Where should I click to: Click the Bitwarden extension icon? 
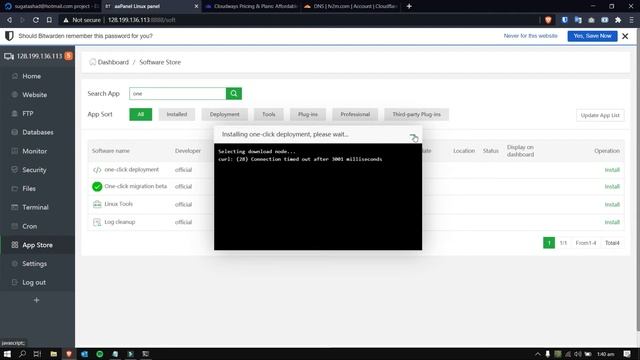[x=564, y=20]
